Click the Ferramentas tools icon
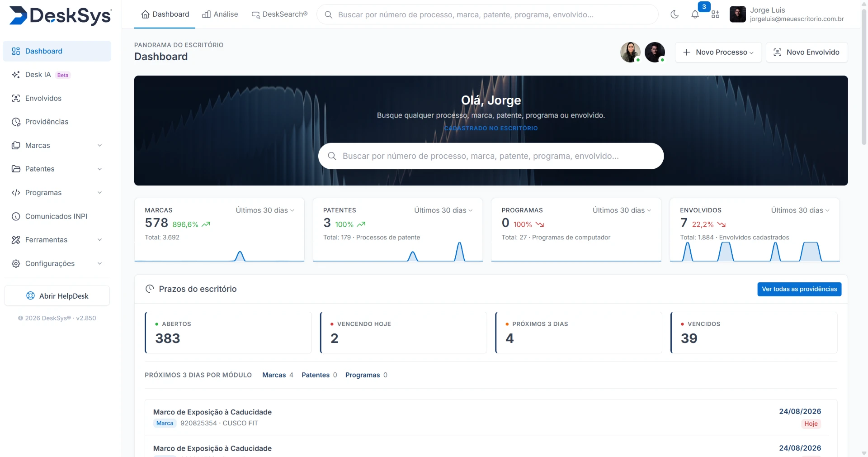Image resolution: width=868 pixels, height=457 pixels. [16, 240]
